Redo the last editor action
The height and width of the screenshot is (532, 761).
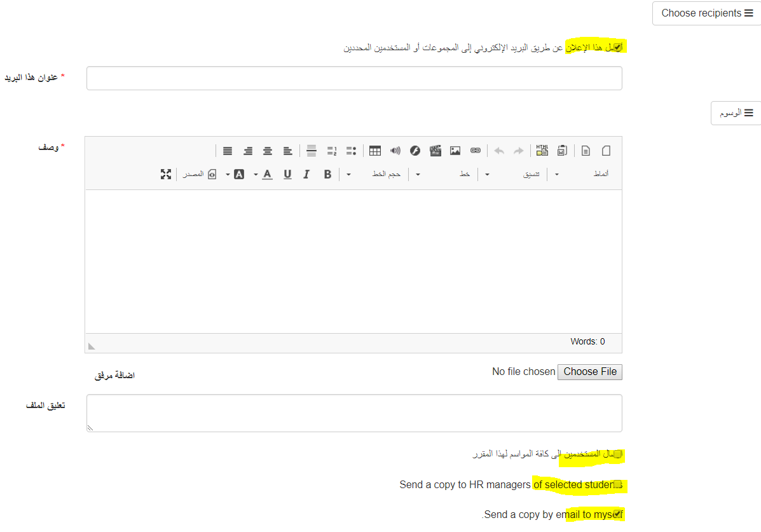[519, 151]
